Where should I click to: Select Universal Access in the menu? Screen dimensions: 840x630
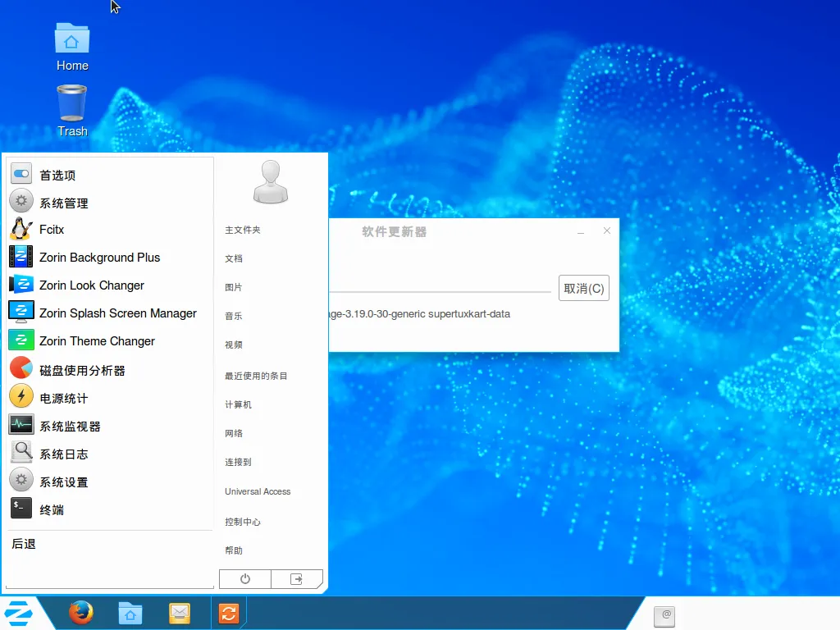(258, 491)
